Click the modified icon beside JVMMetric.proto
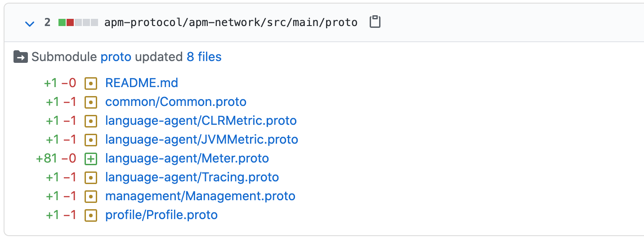The width and height of the screenshot is (644, 246). click(x=91, y=140)
